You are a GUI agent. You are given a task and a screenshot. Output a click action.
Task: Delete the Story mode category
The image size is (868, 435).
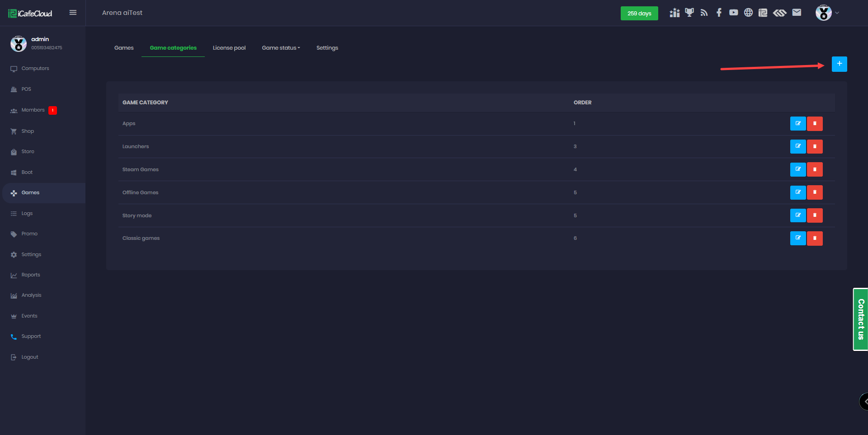click(815, 215)
